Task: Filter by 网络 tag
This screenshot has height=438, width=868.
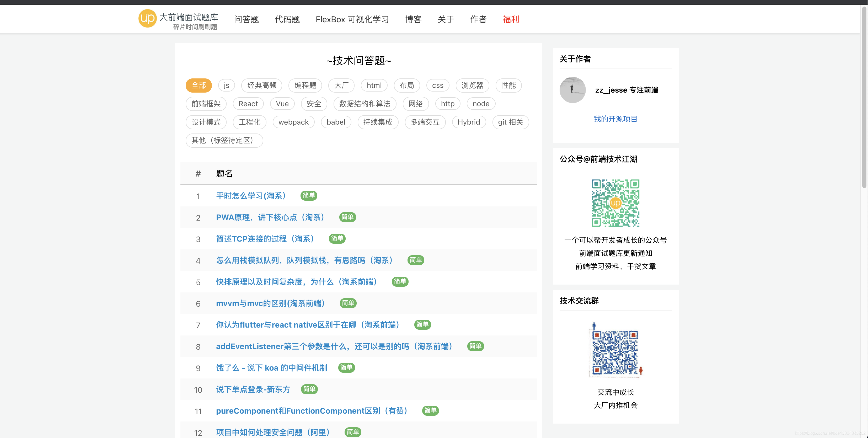Action: coord(415,104)
